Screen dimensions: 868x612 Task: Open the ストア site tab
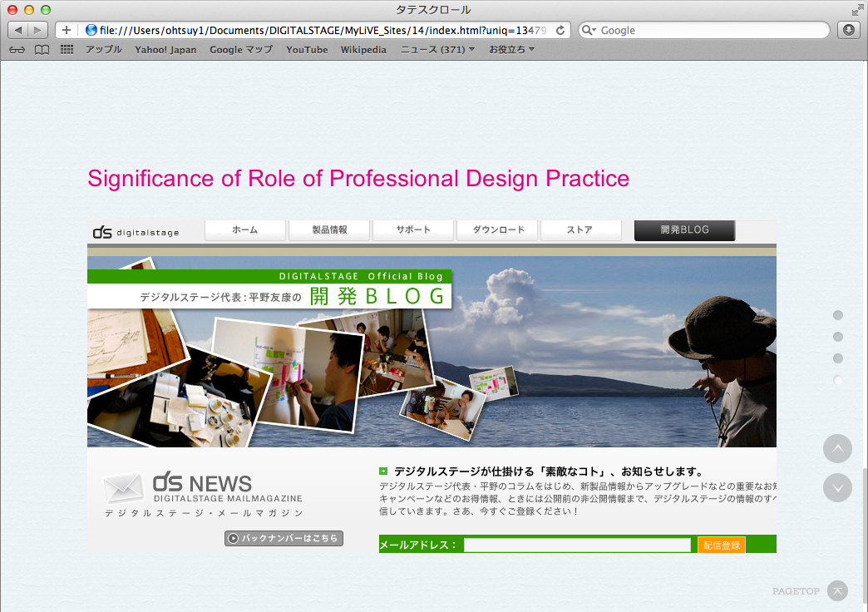click(x=580, y=229)
